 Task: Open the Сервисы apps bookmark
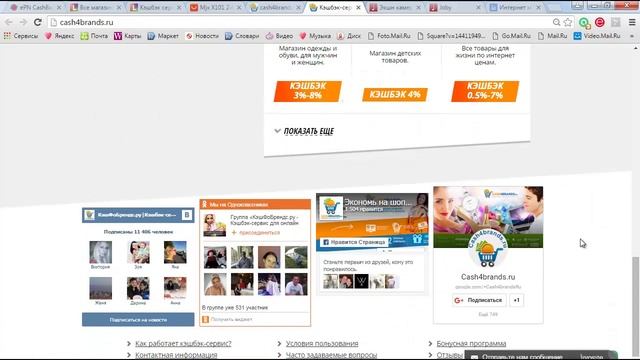pyautogui.click(x=20, y=36)
